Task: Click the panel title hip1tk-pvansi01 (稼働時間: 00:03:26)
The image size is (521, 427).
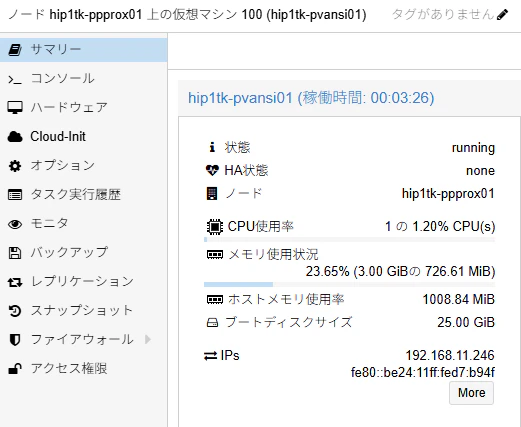Action: [311, 98]
